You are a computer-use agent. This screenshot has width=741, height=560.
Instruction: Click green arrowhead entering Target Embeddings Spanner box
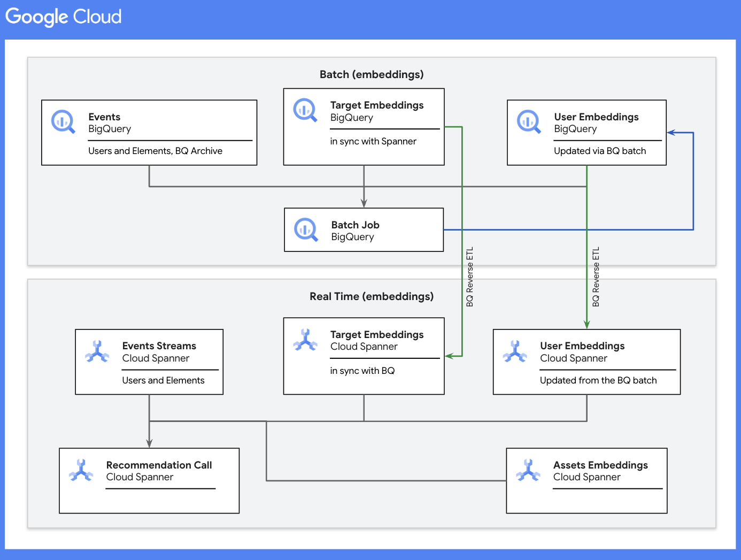[450, 356]
